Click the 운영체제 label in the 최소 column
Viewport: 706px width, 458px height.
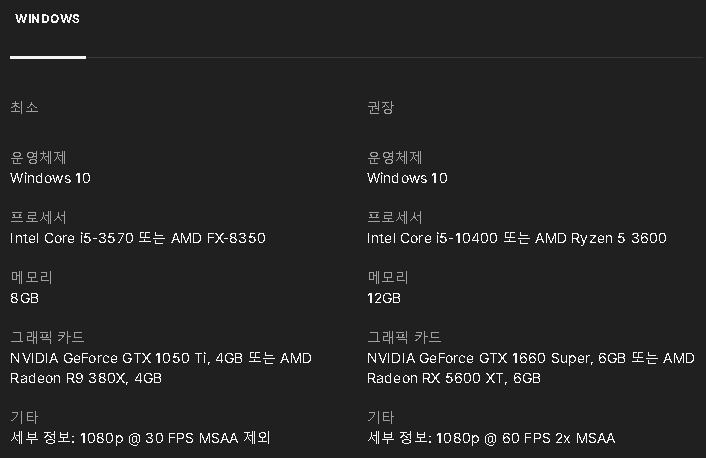point(38,158)
